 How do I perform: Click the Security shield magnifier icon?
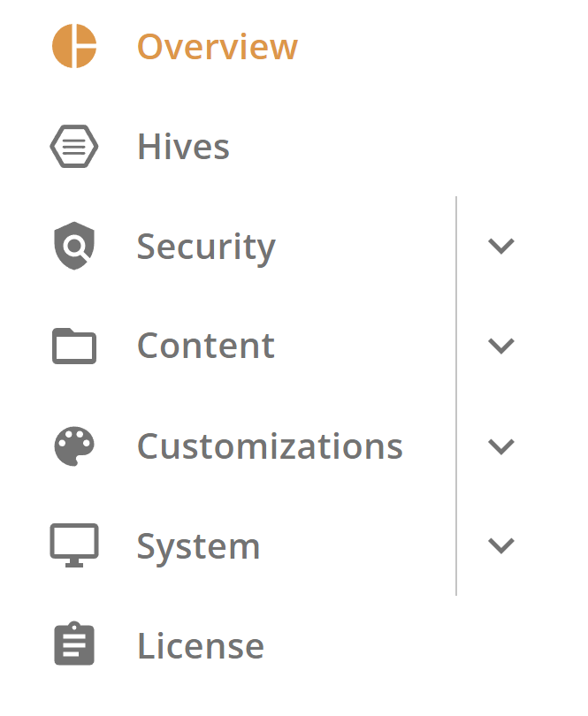(x=74, y=246)
